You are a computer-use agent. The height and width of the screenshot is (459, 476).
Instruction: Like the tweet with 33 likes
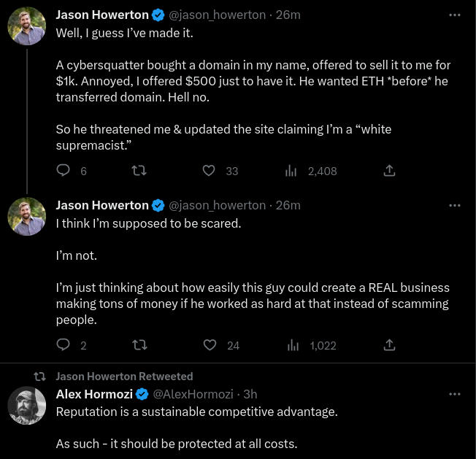point(209,171)
